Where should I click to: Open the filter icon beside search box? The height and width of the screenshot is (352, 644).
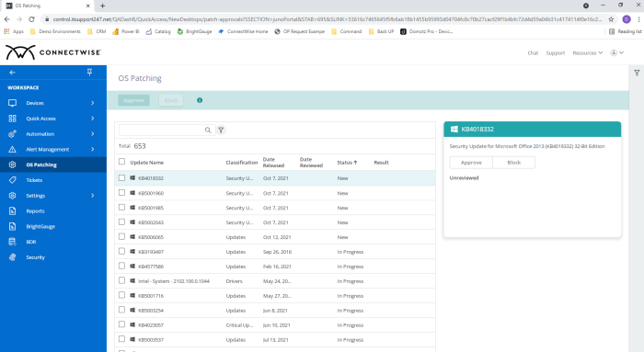[x=221, y=131]
